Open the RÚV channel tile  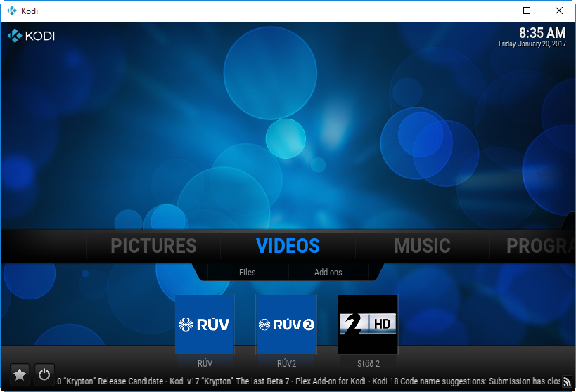point(204,325)
